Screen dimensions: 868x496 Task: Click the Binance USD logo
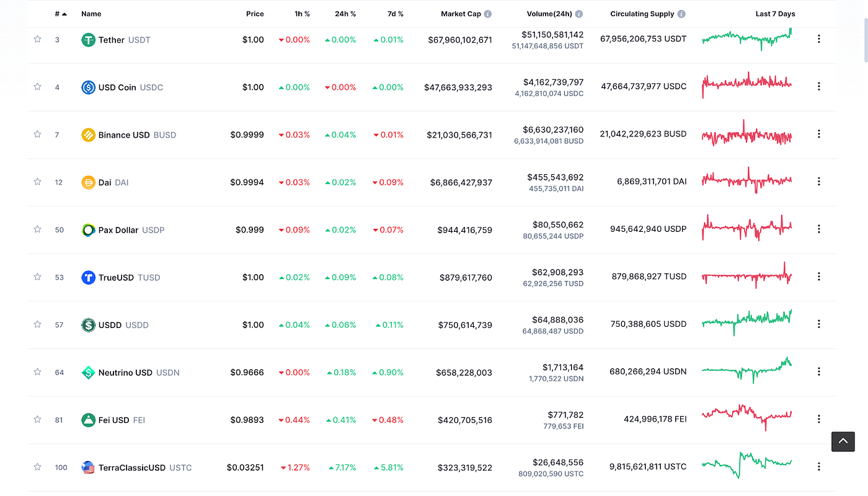click(x=87, y=134)
